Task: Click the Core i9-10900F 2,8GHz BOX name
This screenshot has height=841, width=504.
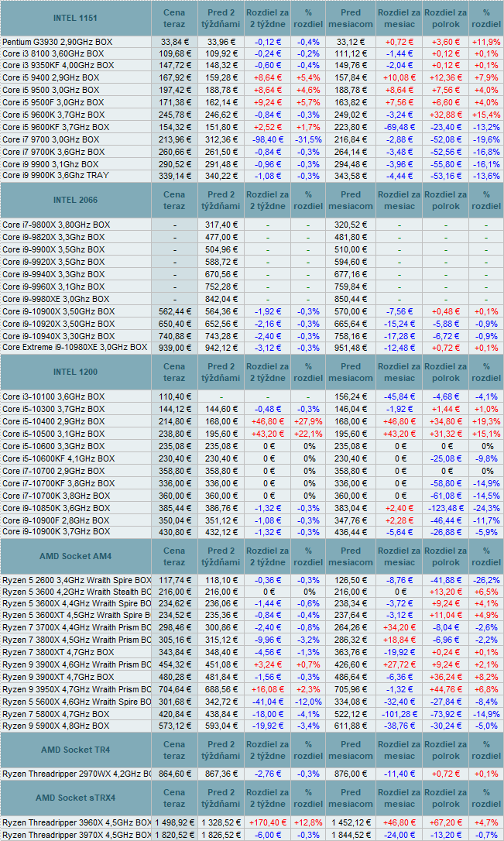Action: (x=56, y=520)
